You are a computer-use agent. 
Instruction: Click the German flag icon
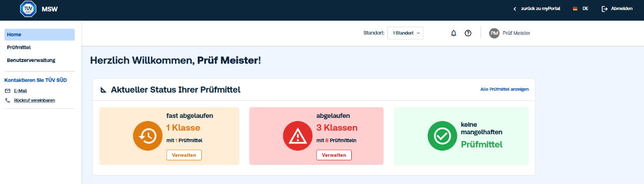575,9
